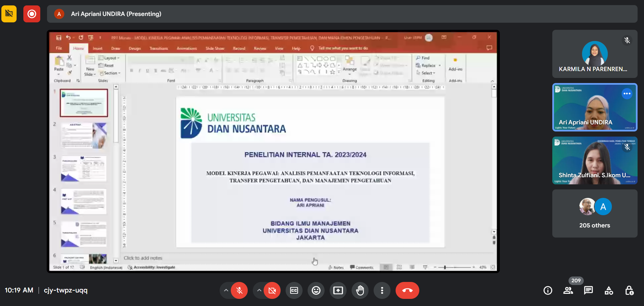The image size is (644, 306).
Task: Open the Section dropdown
Action: point(110,73)
